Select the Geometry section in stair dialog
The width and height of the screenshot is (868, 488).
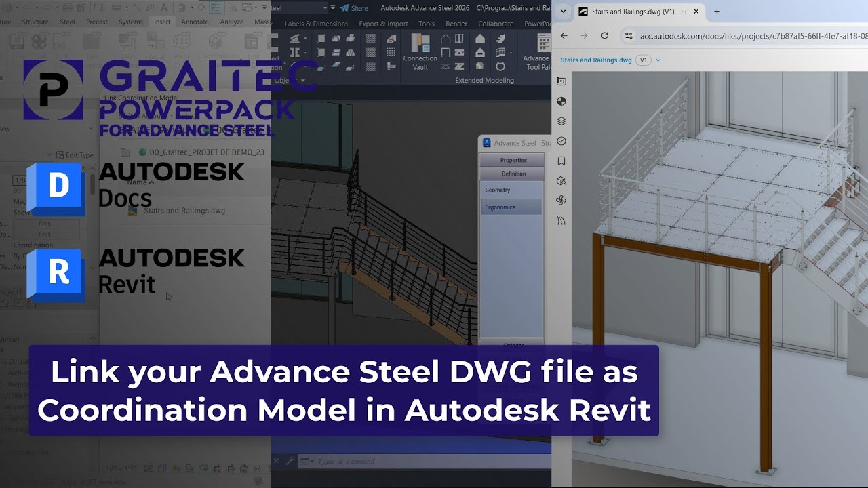pos(511,190)
